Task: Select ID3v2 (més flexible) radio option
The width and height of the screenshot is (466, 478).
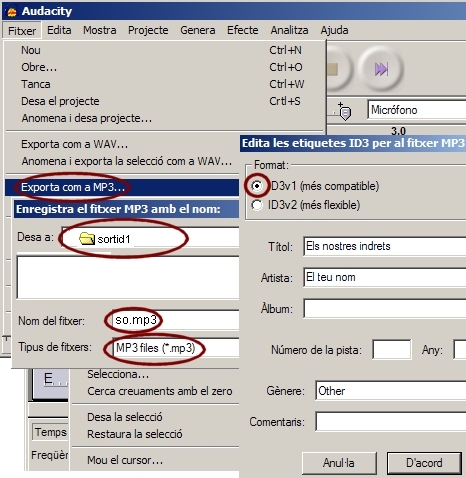Action: pyautogui.click(x=257, y=205)
